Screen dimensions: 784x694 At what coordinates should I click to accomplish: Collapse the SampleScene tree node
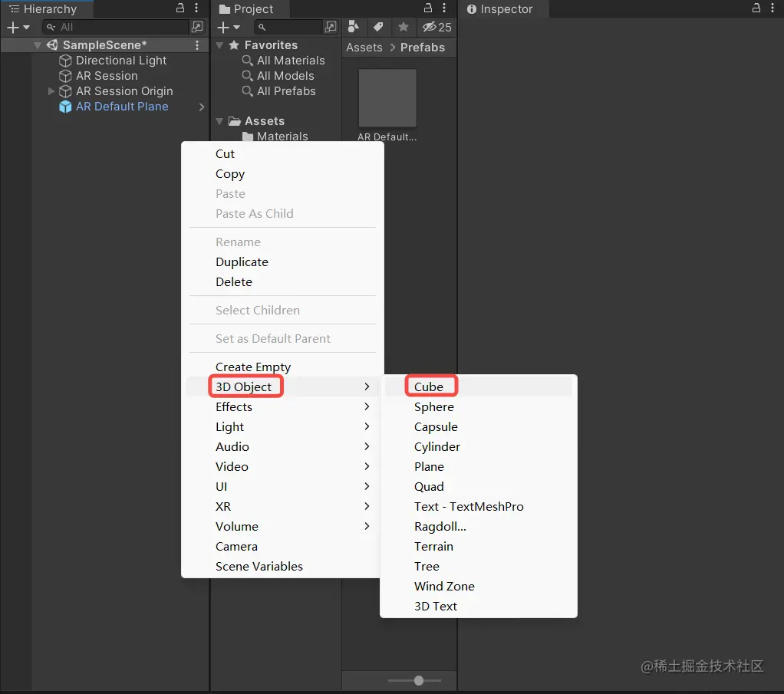pos(38,45)
